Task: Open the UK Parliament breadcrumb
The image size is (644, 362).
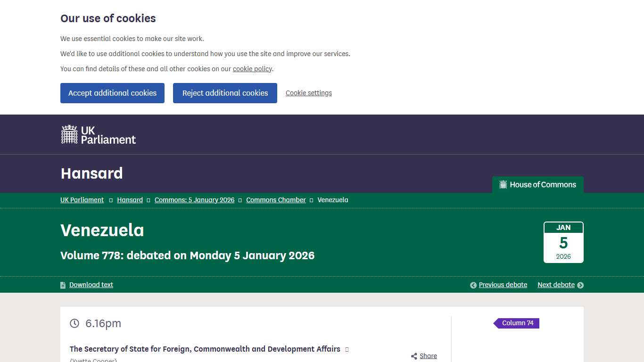Action: 82,200
